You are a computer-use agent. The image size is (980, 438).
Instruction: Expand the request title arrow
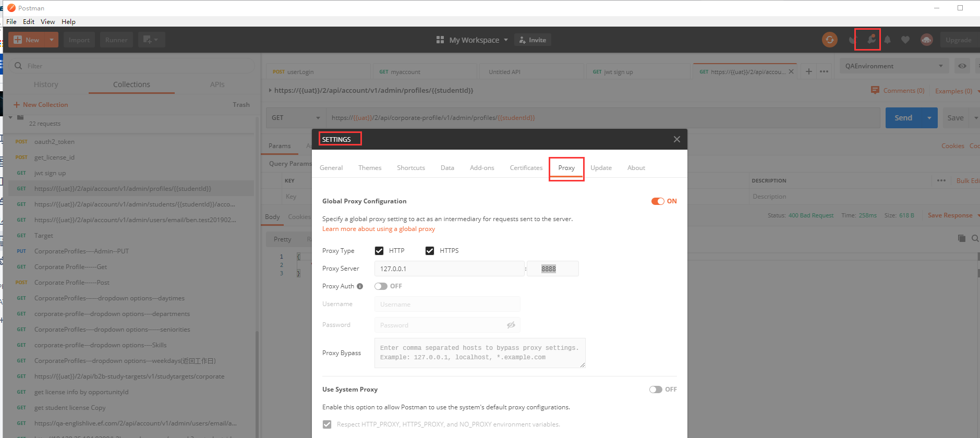[x=270, y=90]
